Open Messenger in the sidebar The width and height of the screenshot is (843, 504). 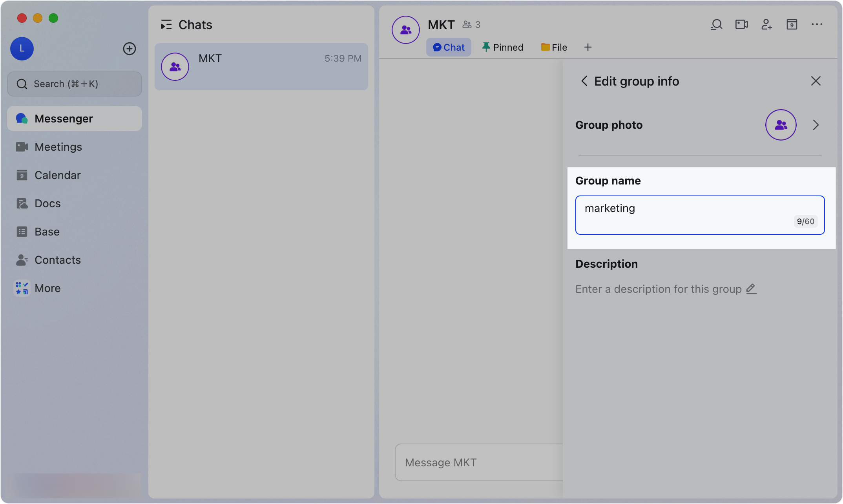coord(75,119)
